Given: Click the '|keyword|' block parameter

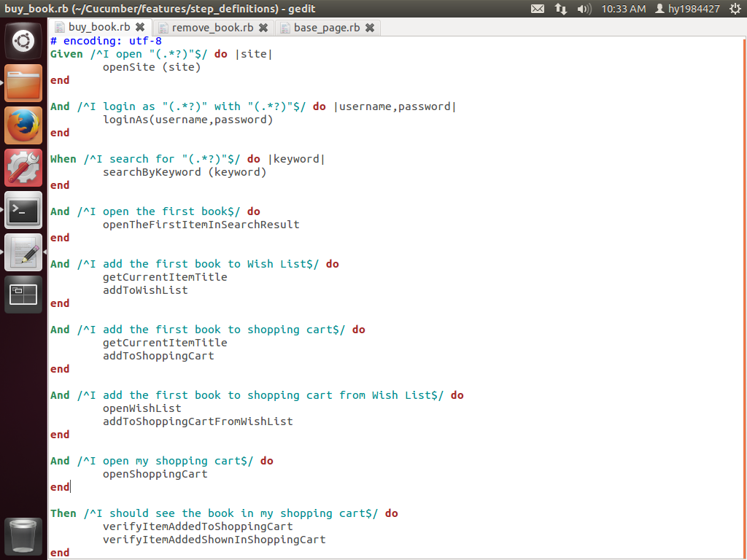Looking at the screenshot, I should pos(296,158).
